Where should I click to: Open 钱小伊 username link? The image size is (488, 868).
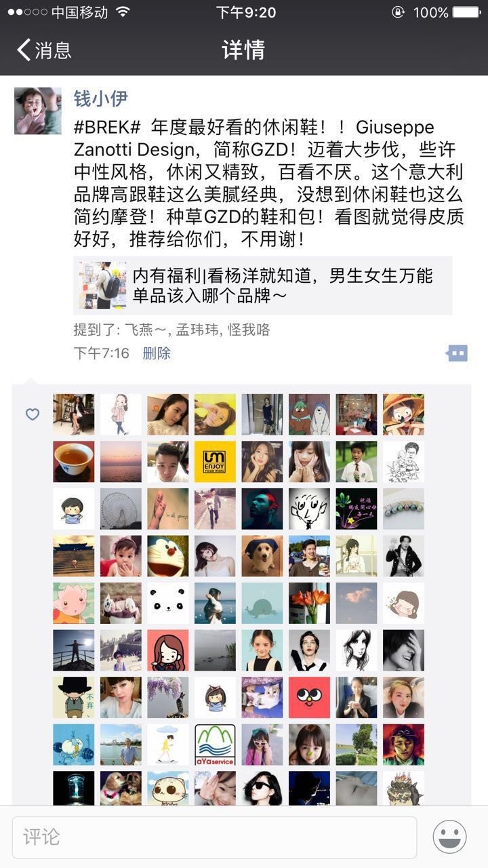(101, 98)
